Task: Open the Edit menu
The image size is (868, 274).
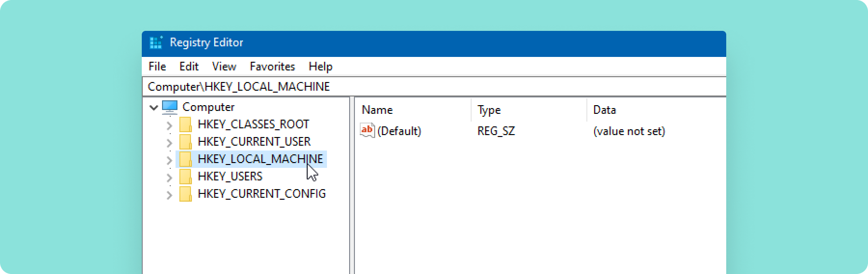Action: click(189, 67)
